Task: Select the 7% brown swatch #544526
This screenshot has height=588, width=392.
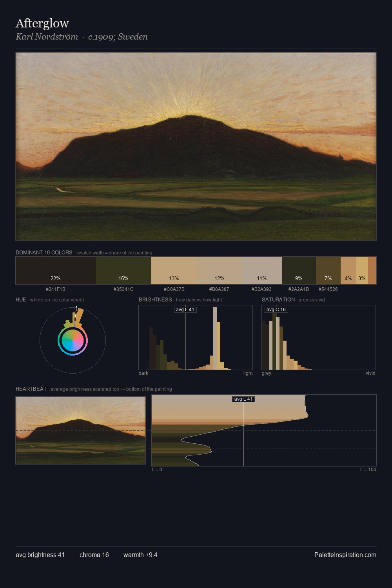Action: [328, 270]
